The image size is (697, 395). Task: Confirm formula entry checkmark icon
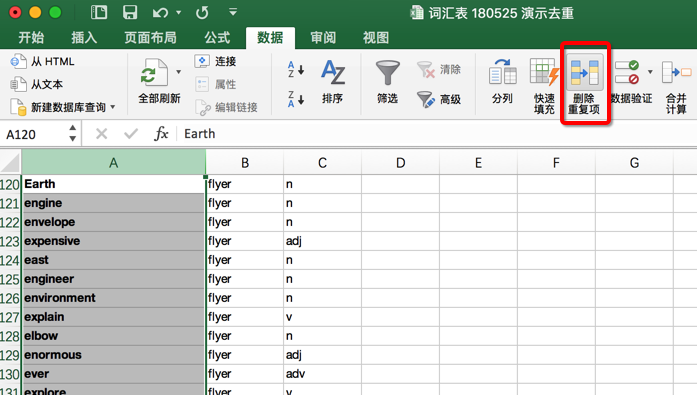coord(131,133)
